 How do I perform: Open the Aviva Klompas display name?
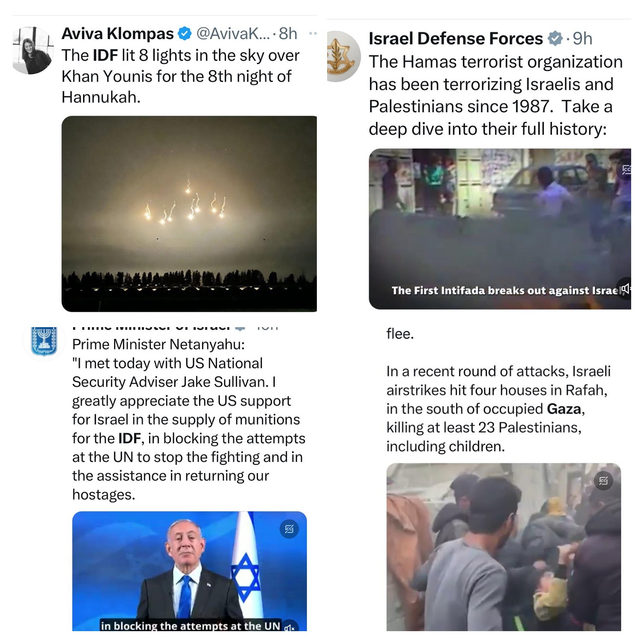[118, 33]
